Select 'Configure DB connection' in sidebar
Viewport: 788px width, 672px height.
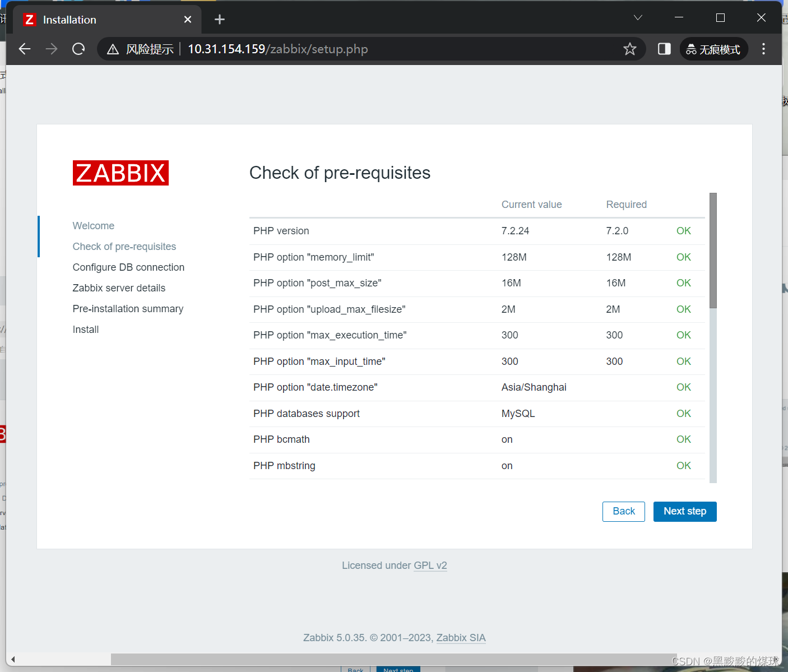point(128,267)
